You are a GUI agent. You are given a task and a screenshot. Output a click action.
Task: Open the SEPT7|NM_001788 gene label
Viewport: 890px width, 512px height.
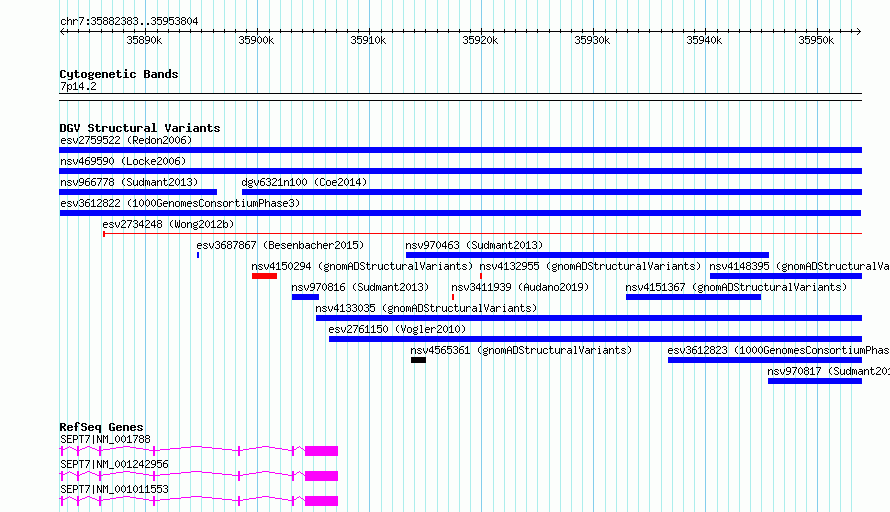106,439
